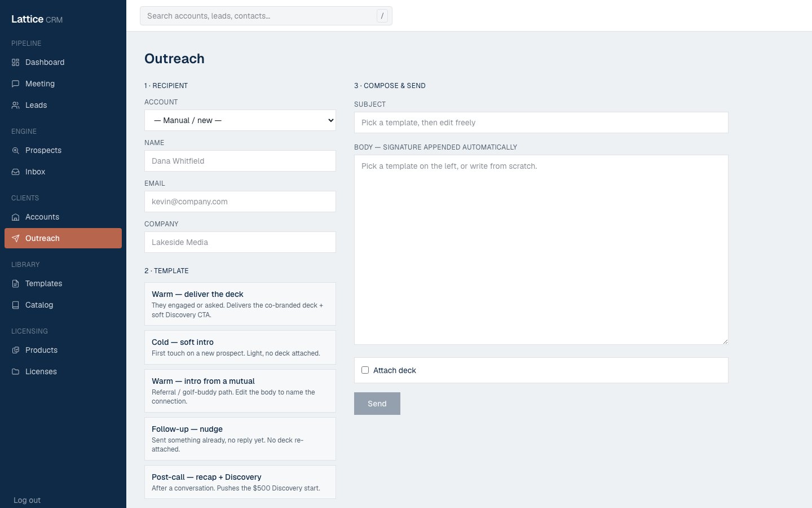
Task: Go to Products under Licensing
Action: pos(63,350)
